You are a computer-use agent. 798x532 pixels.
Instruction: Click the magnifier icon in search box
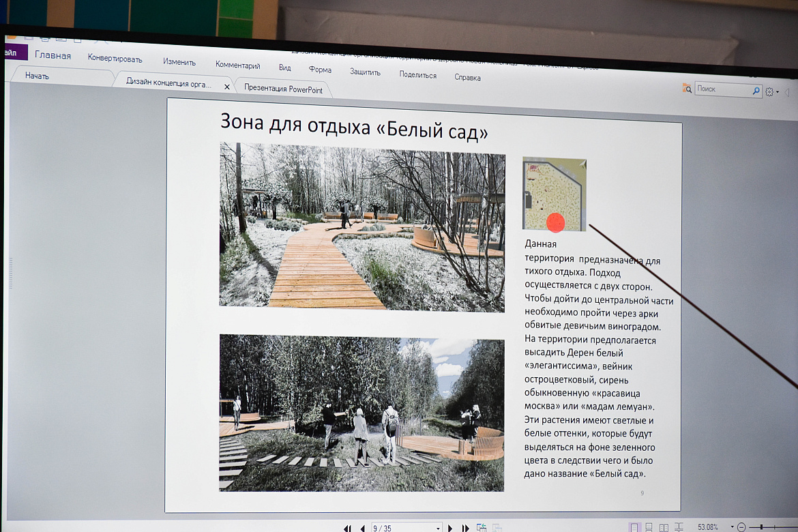tap(756, 90)
